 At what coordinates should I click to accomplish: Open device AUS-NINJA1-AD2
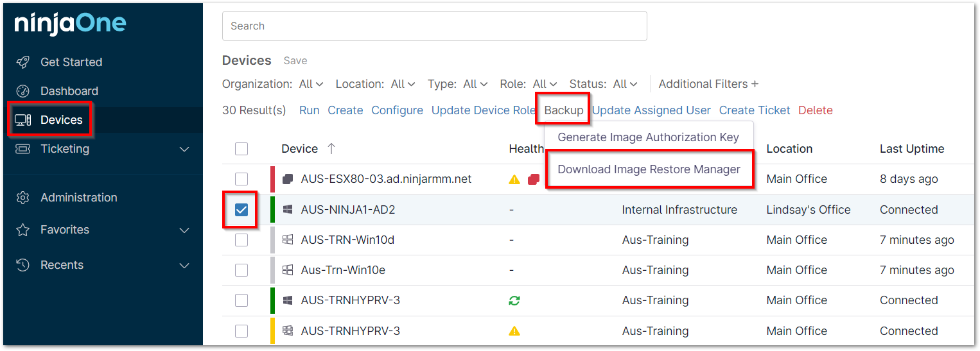pos(347,210)
